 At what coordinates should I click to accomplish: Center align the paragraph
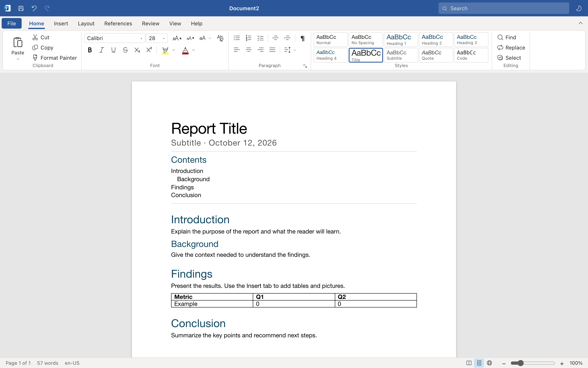click(x=248, y=50)
